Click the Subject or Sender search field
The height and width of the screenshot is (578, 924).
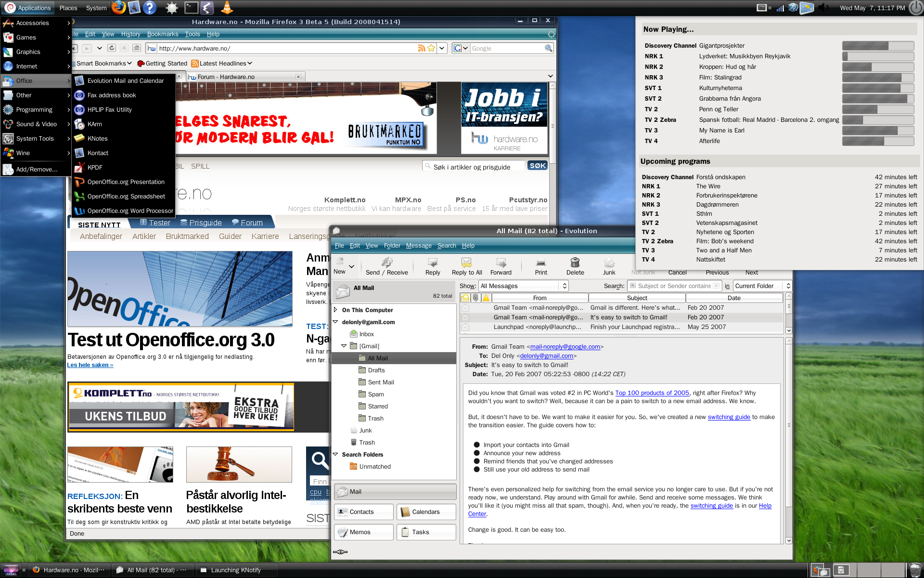coord(674,286)
